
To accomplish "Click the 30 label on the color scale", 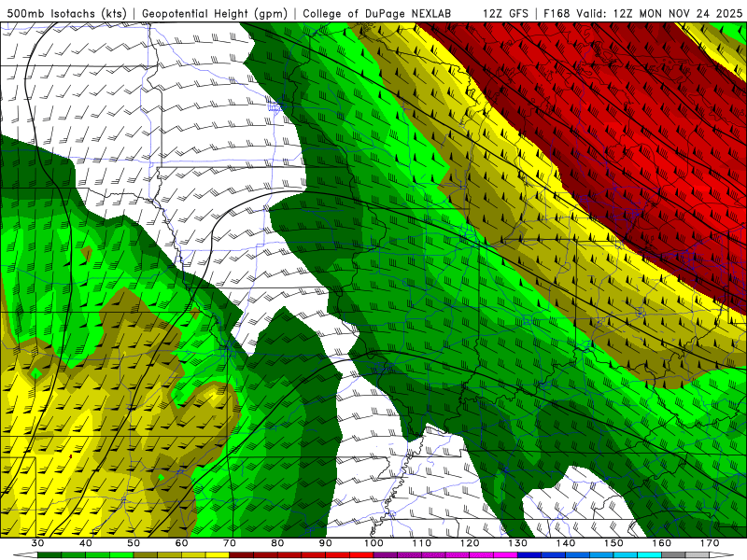I will point(37,543).
